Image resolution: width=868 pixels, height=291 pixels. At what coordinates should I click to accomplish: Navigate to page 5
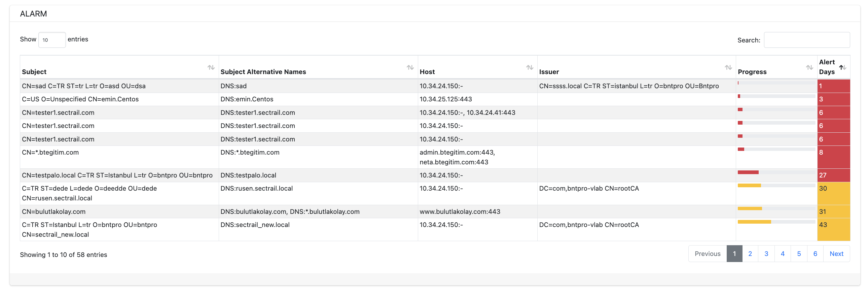(799, 254)
